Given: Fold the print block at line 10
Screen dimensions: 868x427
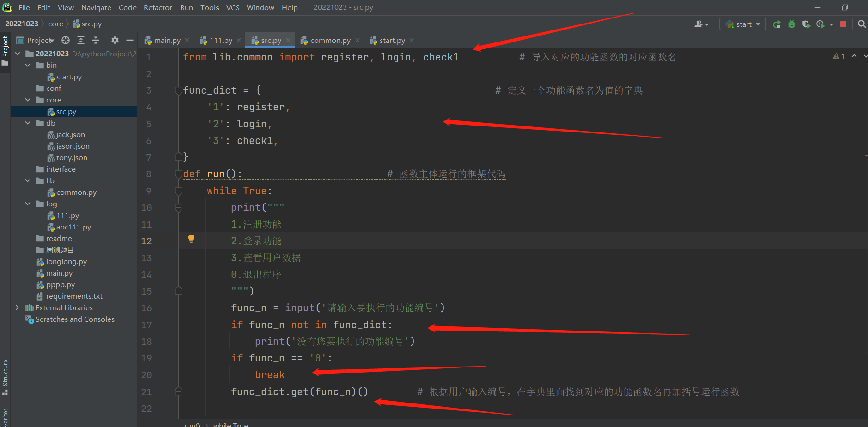Looking at the screenshot, I should 179,208.
